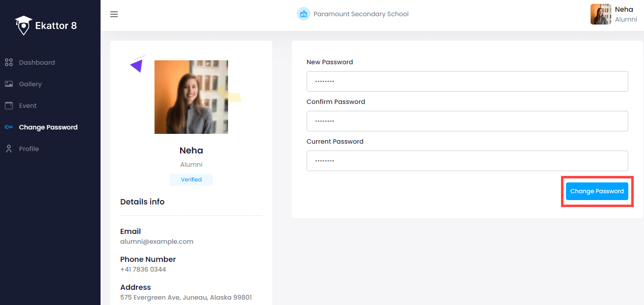The width and height of the screenshot is (644, 305).
Task: Go to the Dashboard menu item
Action: coord(37,62)
